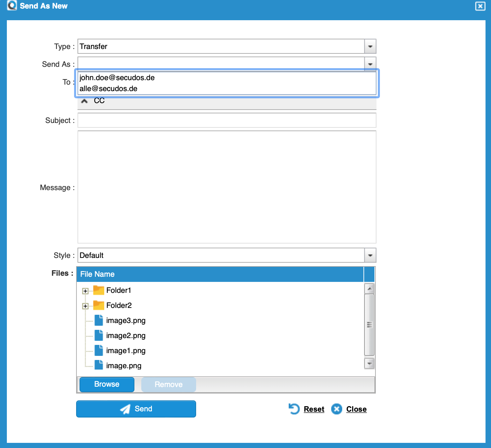Click the file icon beside image3.png
The image size is (491, 448).
point(98,320)
